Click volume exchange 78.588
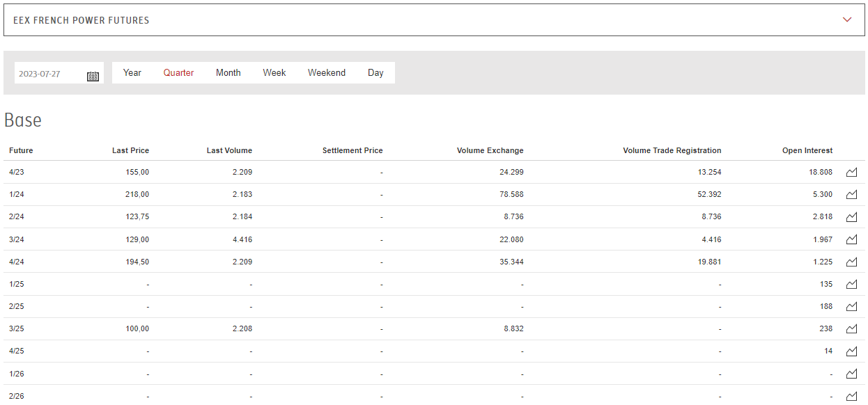Image resolution: width=868 pixels, height=405 pixels. click(511, 194)
